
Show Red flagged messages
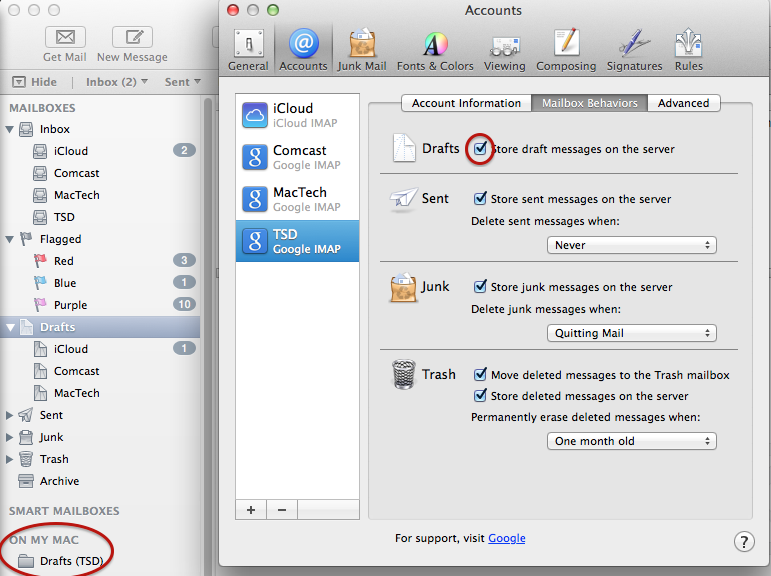(100, 261)
